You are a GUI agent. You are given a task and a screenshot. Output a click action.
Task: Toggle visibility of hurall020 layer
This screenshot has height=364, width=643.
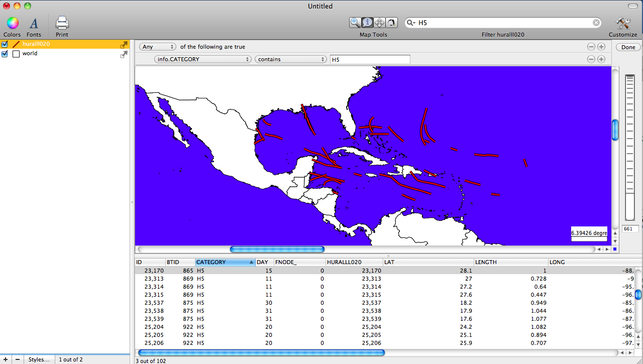tap(5, 44)
